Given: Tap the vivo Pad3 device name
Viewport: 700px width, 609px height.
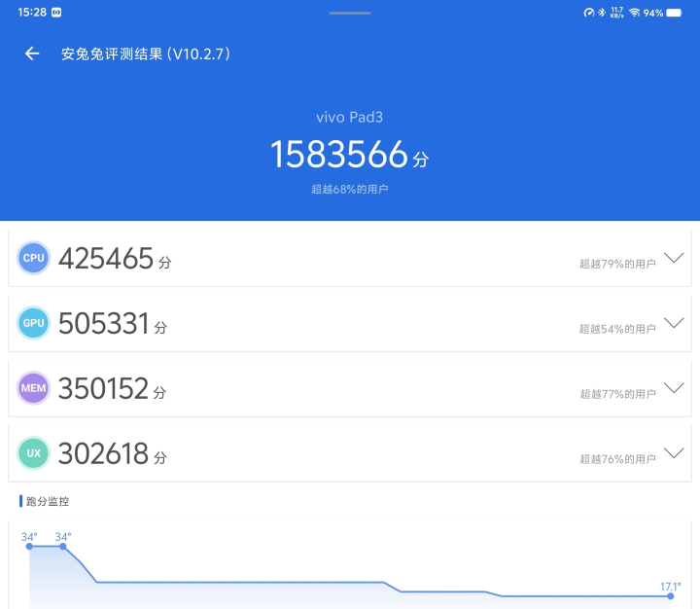Looking at the screenshot, I should (x=350, y=117).
